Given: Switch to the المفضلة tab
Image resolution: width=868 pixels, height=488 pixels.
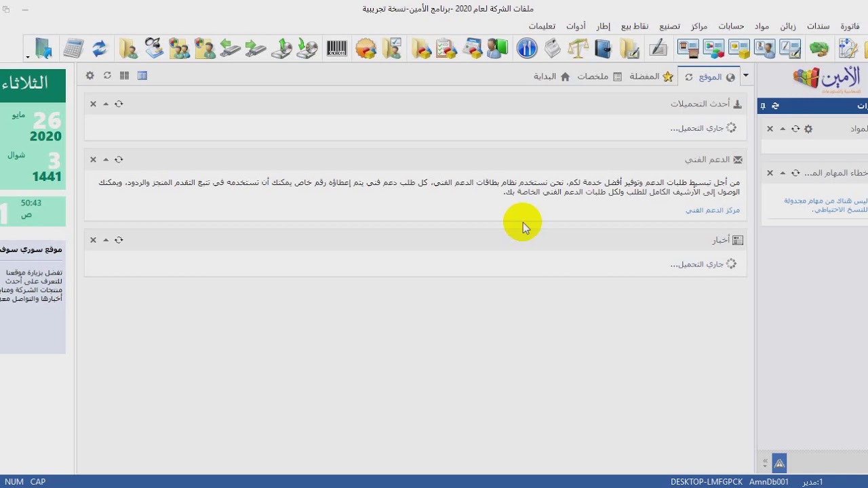Looking at the screenshot, I should click(650, 77).
